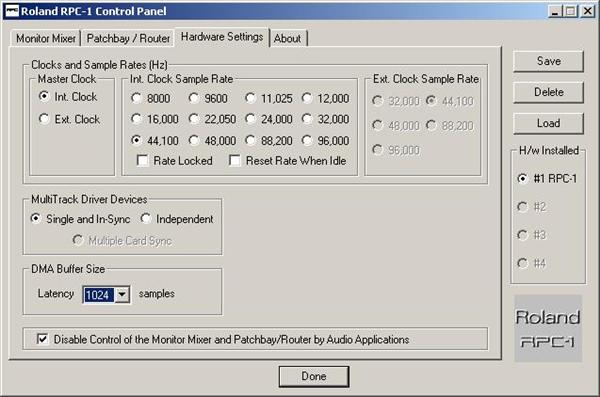Open the Patchbay / Router tab
This screenshot has width=600, height=397.
coord(128,38)
